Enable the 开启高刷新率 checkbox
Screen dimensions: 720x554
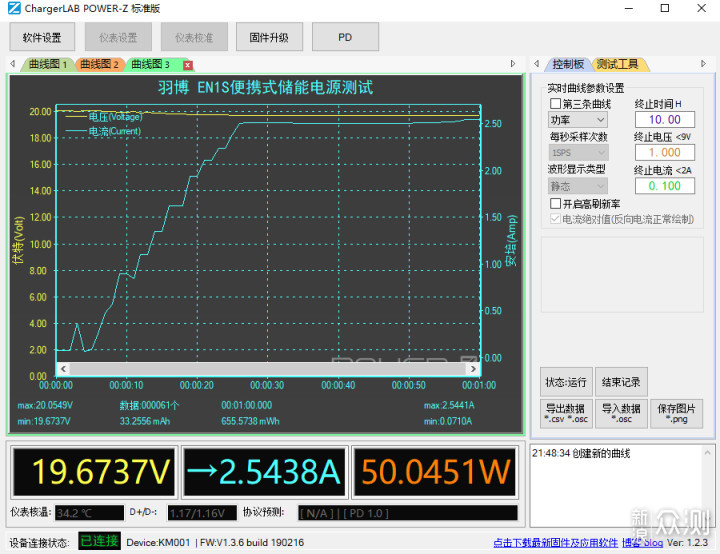click(556, 203)
